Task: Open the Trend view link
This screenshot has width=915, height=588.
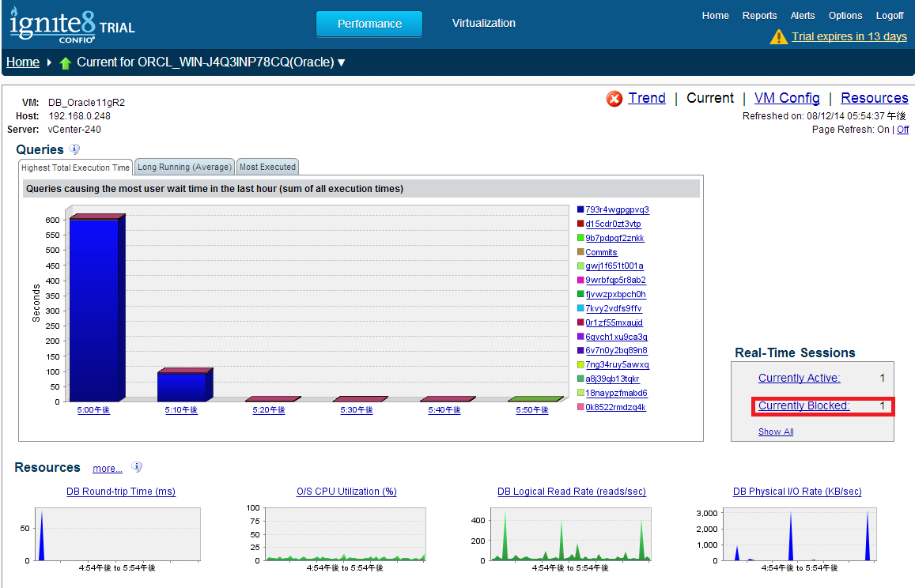Action: (x=647, y=98)
